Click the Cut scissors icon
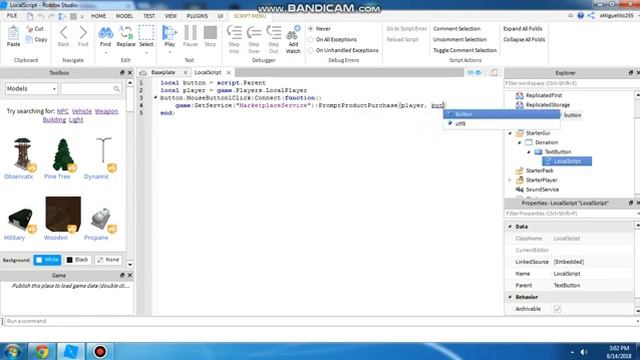Screen dimensions: 640x360 click(x=29, y=29)
